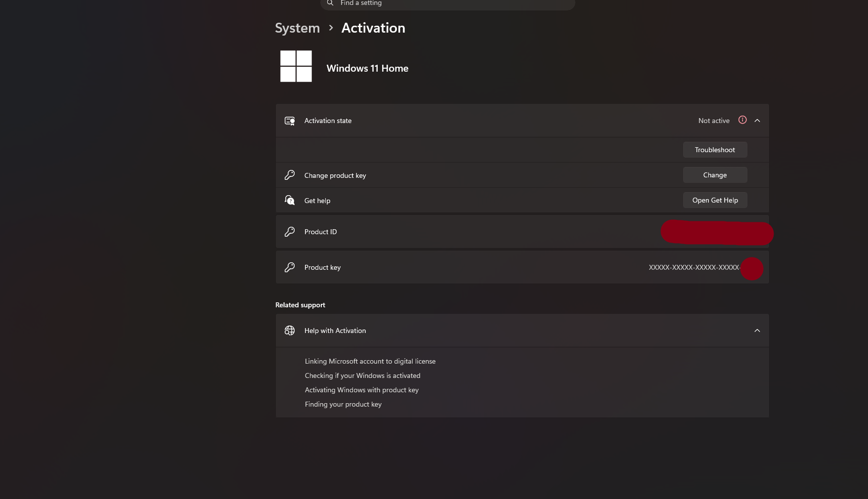
Task: Click the search magnifier icon
Action: click(330, 3)
